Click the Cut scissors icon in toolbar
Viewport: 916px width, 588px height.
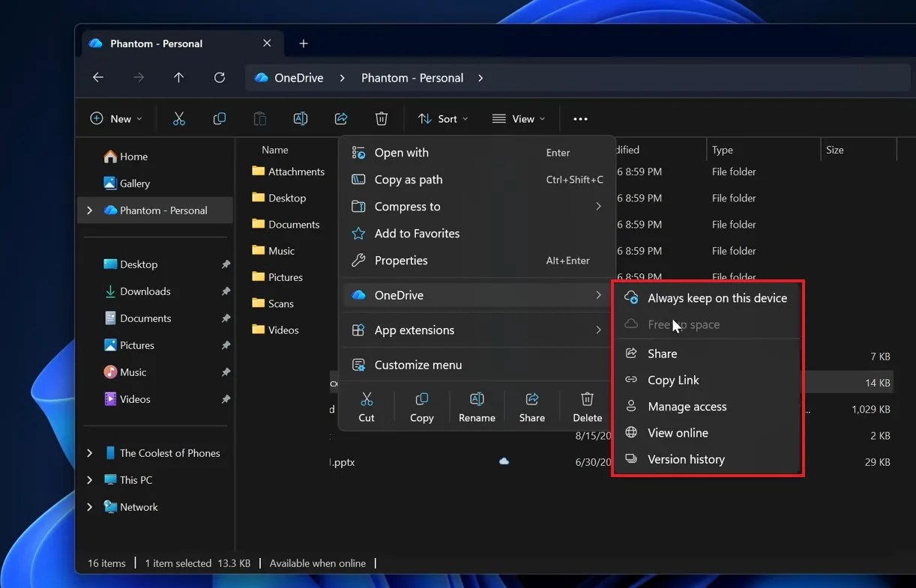(x=178, y=118)
